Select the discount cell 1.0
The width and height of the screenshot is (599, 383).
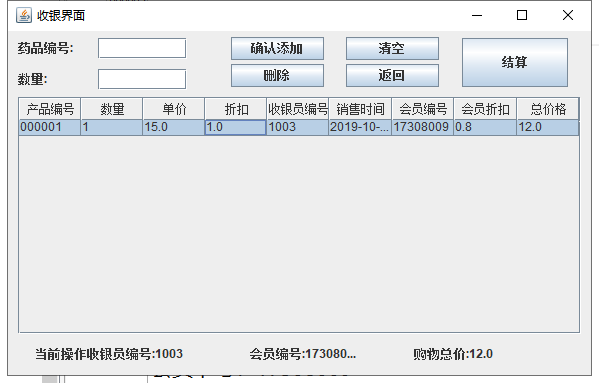pyautogui.click(x=236, y=127)
